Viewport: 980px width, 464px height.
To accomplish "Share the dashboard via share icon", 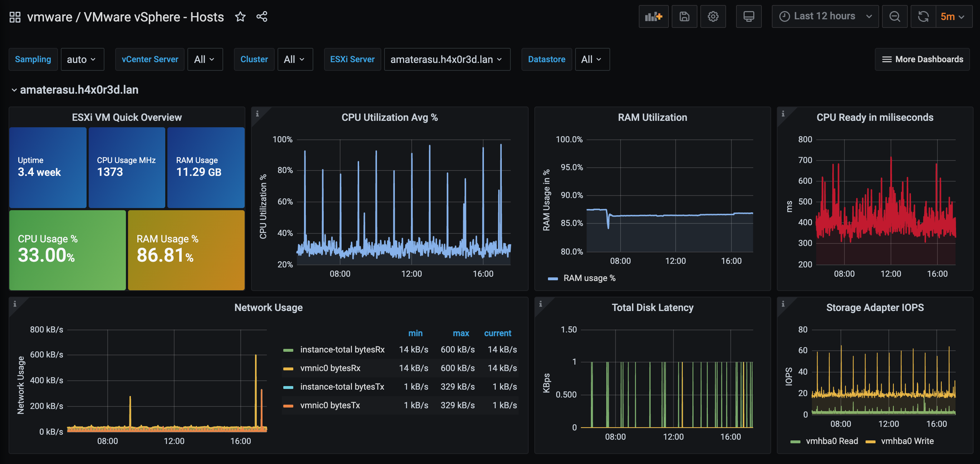I will (x=262, y=17).
